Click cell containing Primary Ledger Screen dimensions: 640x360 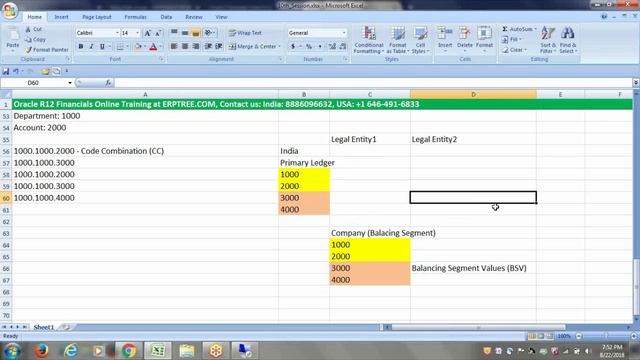[x=304, y=163]
